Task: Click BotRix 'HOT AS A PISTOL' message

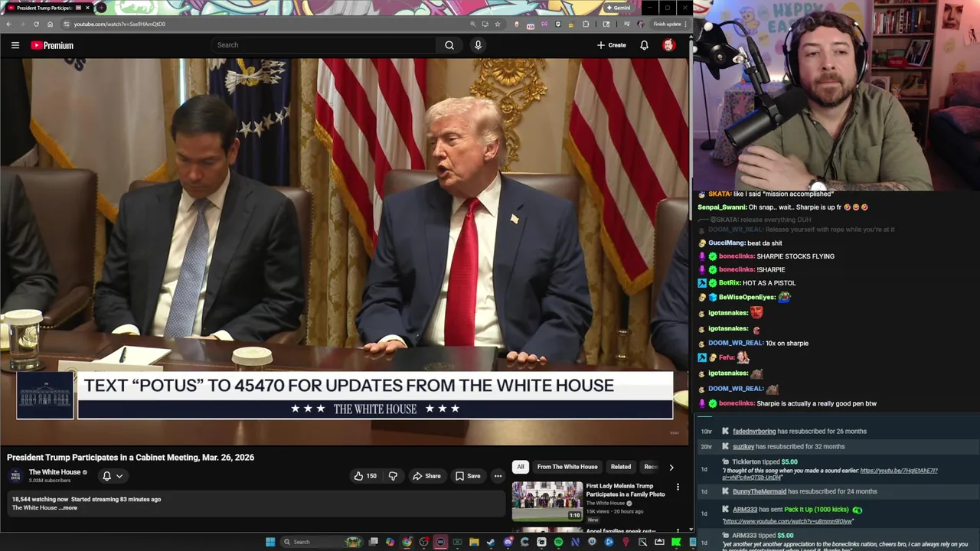Action: [769, 283]
